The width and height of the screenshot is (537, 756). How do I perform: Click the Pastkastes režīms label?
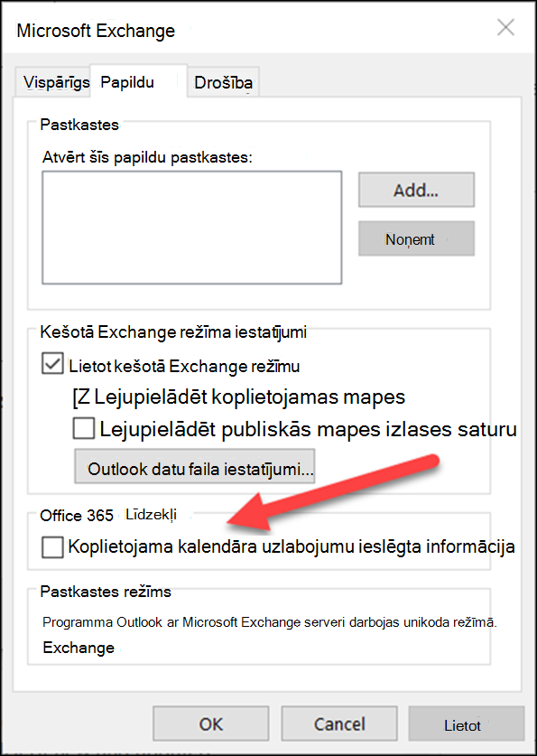tap(106, 592)
